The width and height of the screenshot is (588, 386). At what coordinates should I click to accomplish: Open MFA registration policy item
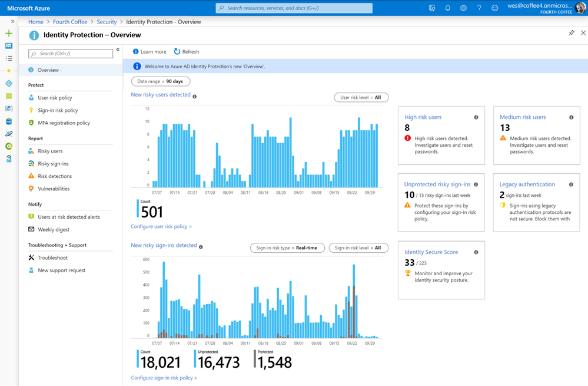pos(64,123)
